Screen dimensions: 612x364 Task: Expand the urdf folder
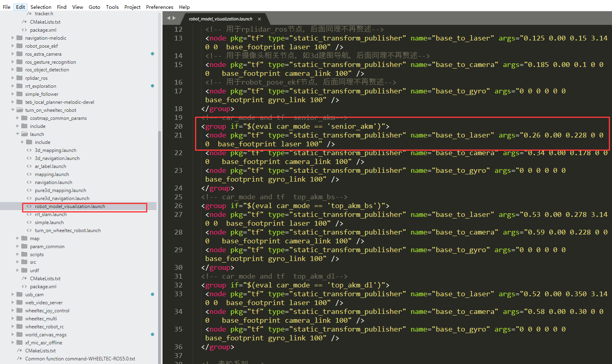point(18,270)
